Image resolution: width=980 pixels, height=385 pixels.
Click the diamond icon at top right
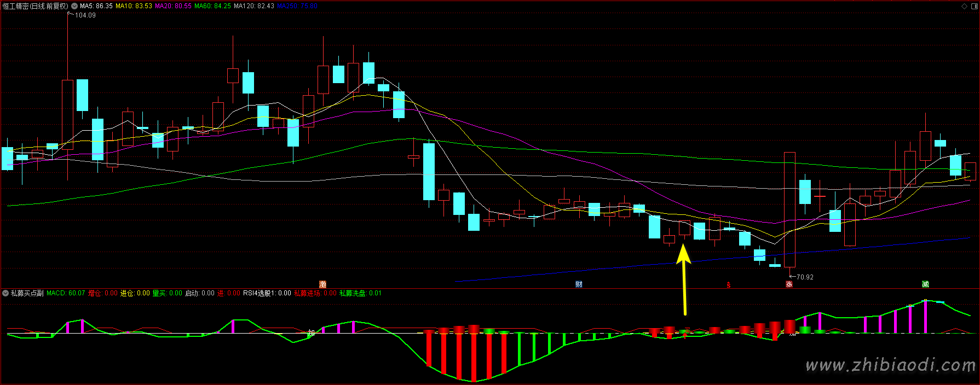pyautogui.click(x=965, y=6)
